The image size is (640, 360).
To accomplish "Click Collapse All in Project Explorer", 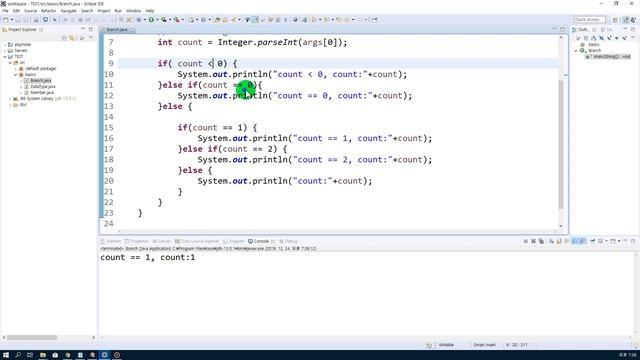I will pos(64,38).
